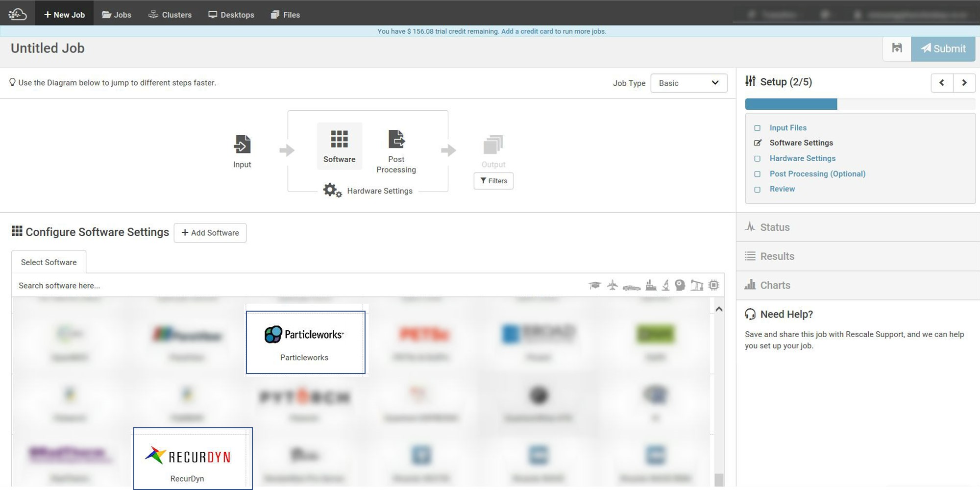The height and width of the screenshot is (490, 980).
Task: Click the industrial factory filter icon
Action: (651, 285)
